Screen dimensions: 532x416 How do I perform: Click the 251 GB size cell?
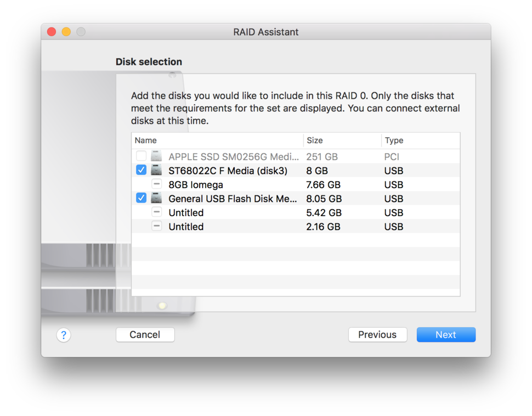[322, 156]
